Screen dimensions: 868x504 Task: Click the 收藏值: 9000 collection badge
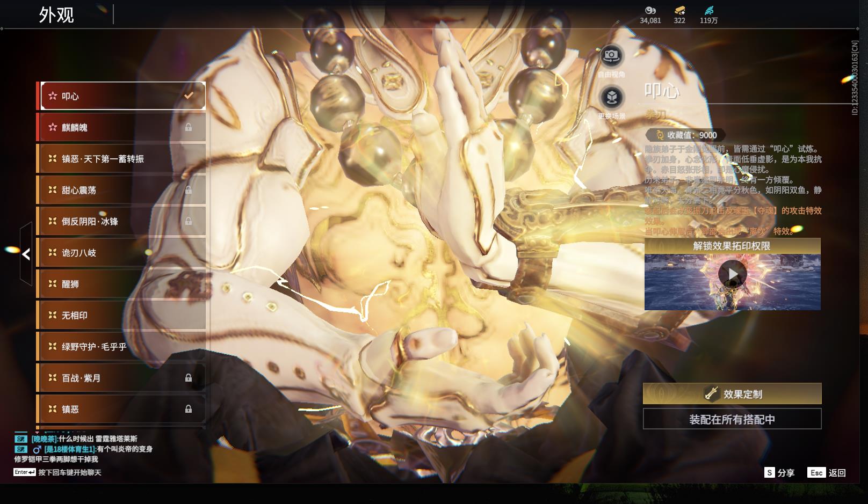[x=685, y=135]
